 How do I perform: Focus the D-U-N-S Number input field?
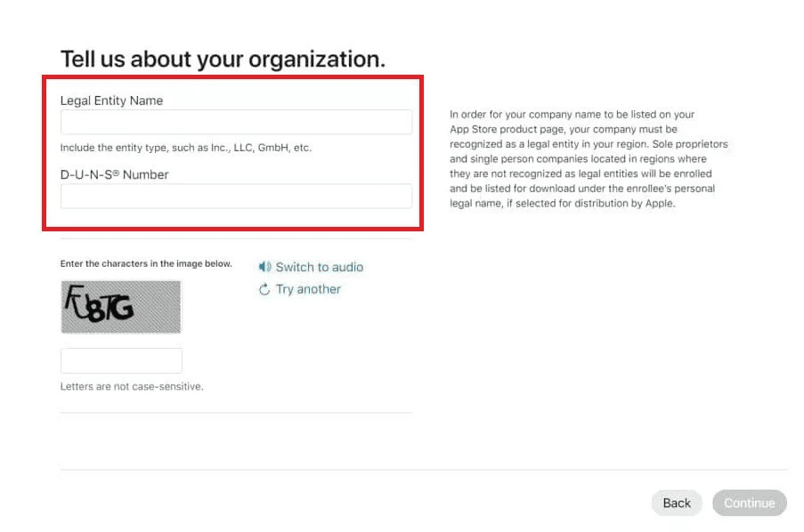[236, 196]
